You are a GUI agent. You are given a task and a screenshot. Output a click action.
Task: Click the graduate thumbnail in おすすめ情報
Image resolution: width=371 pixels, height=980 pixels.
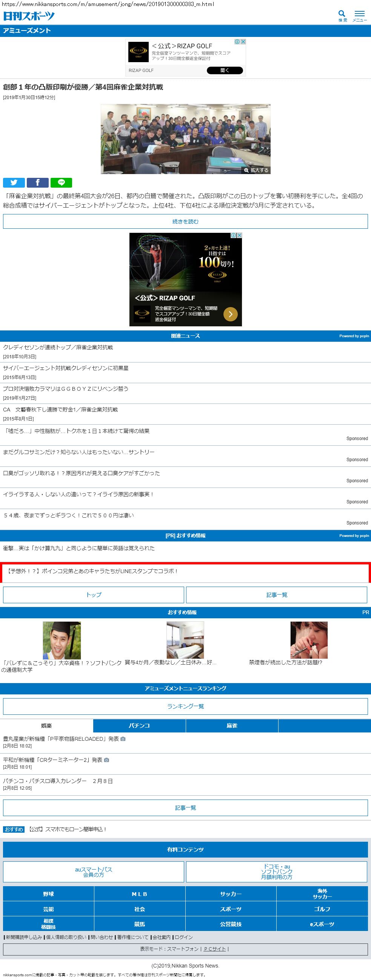point(62,640)
